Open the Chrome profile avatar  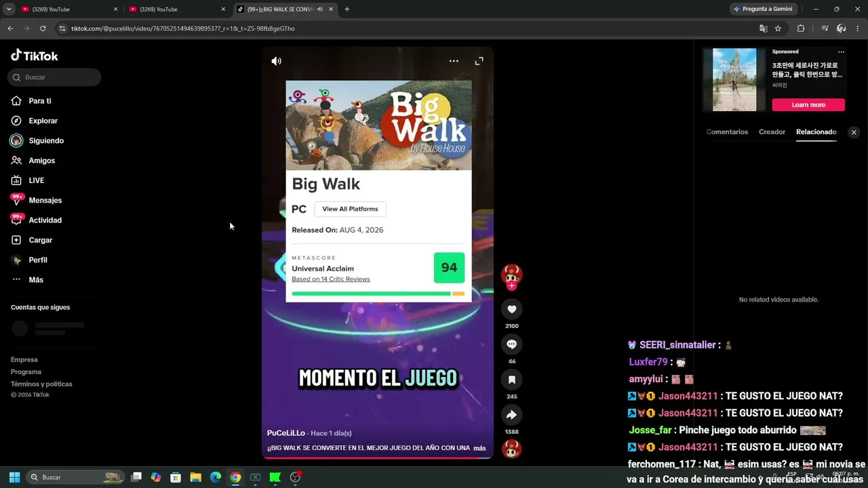click(842, 28)
